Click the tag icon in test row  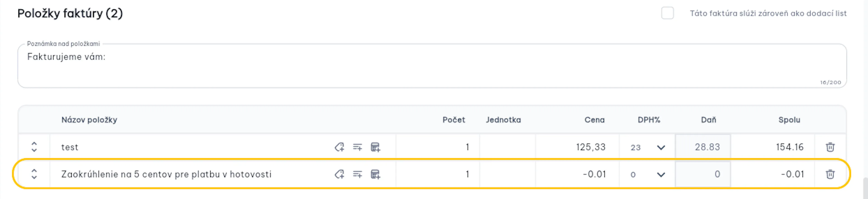click(339, 147)
